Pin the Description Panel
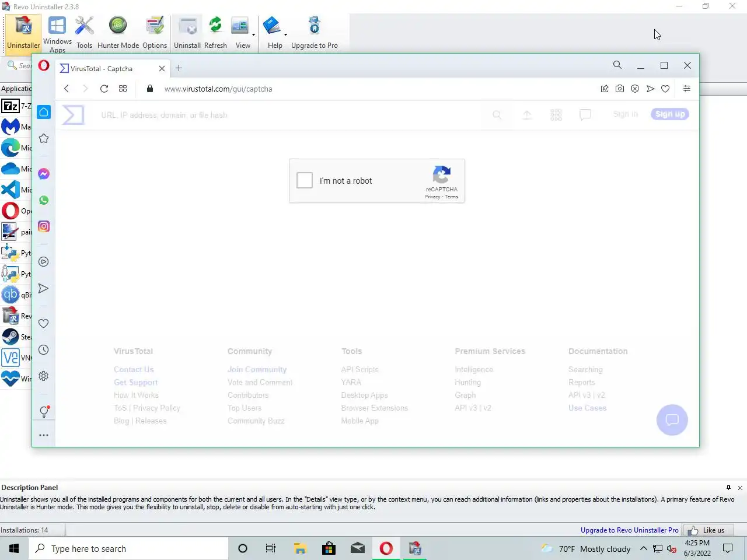The image size is (747, 560). (728, 488)
